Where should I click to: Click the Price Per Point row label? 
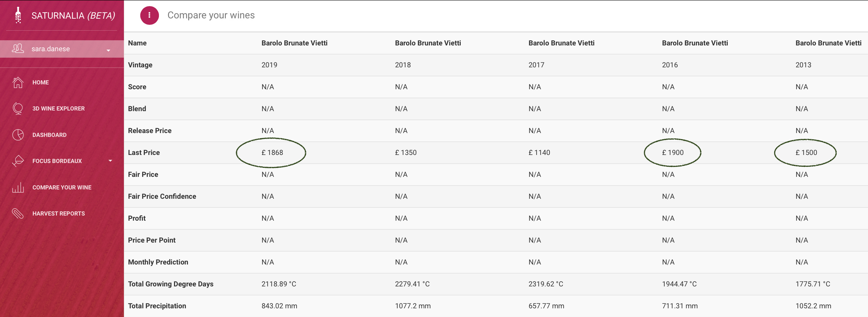[x=152, y=240]
